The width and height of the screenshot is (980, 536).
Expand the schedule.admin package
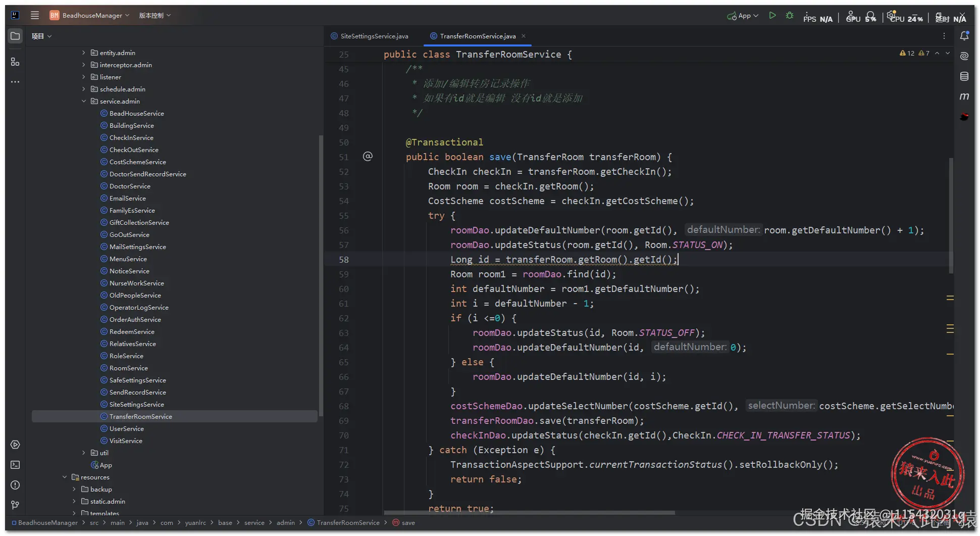pos(84,89)
